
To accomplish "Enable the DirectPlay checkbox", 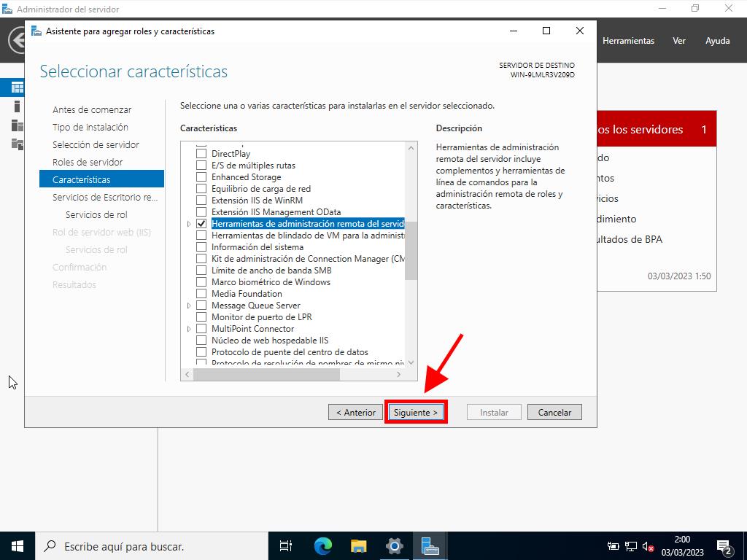I will click(x=201, y=154).
